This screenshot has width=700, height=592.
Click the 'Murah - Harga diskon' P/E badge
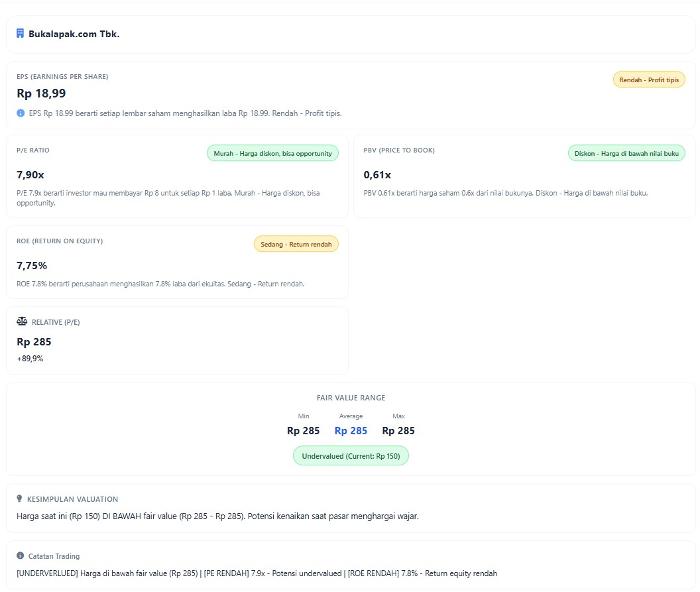point(272,153)
